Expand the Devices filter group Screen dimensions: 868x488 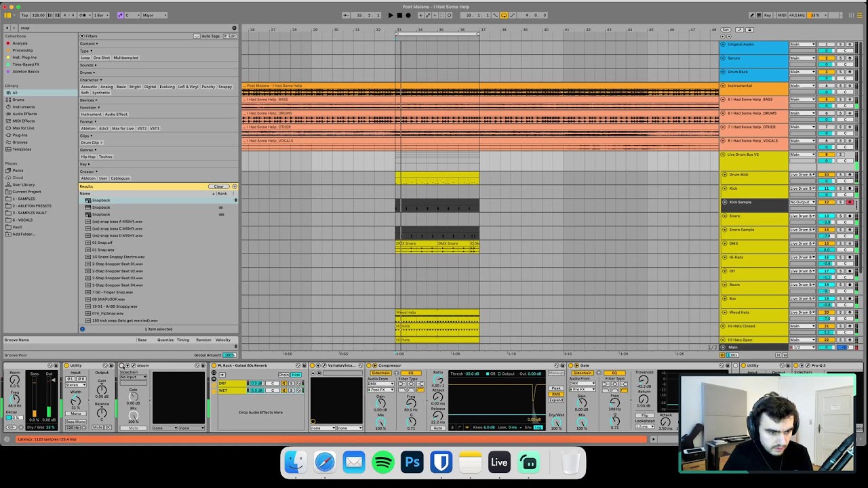89,100
